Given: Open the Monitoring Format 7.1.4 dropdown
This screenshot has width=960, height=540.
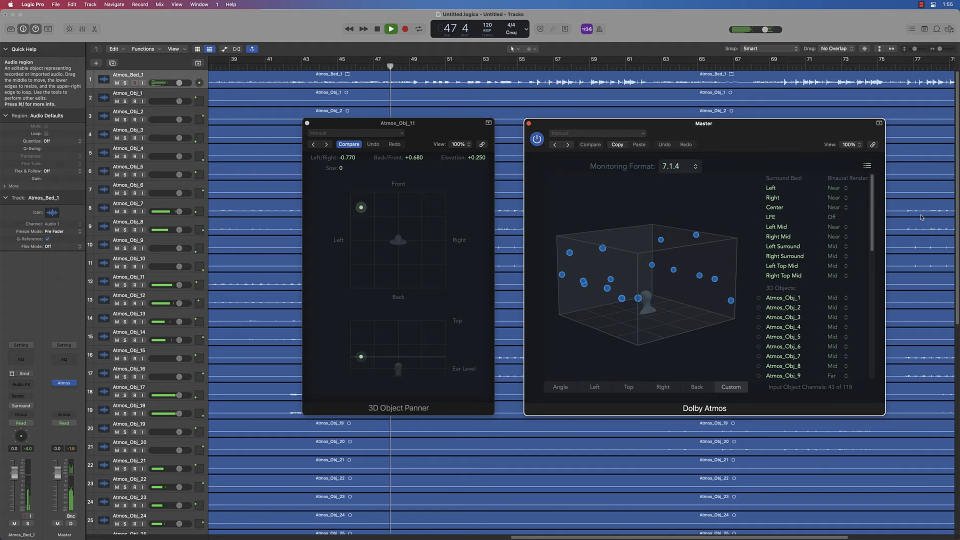Looking at the screenshot, I should 680,166.
